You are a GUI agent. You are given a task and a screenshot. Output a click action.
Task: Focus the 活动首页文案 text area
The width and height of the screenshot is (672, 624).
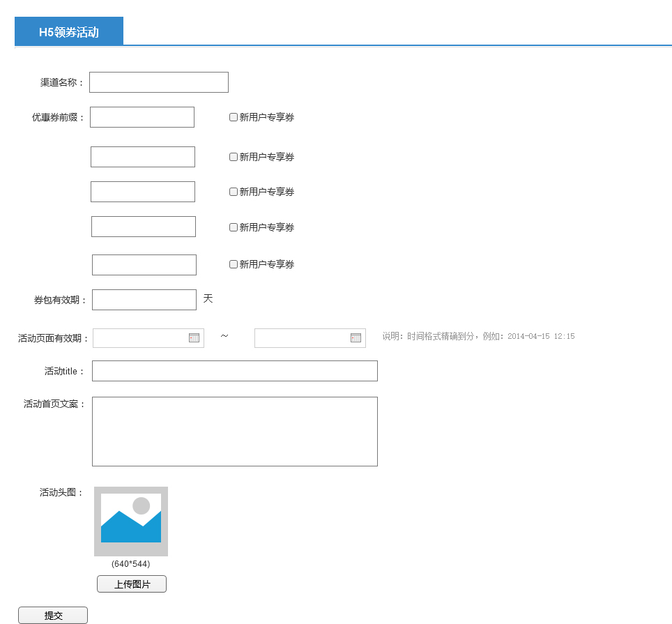pos(235,432)
